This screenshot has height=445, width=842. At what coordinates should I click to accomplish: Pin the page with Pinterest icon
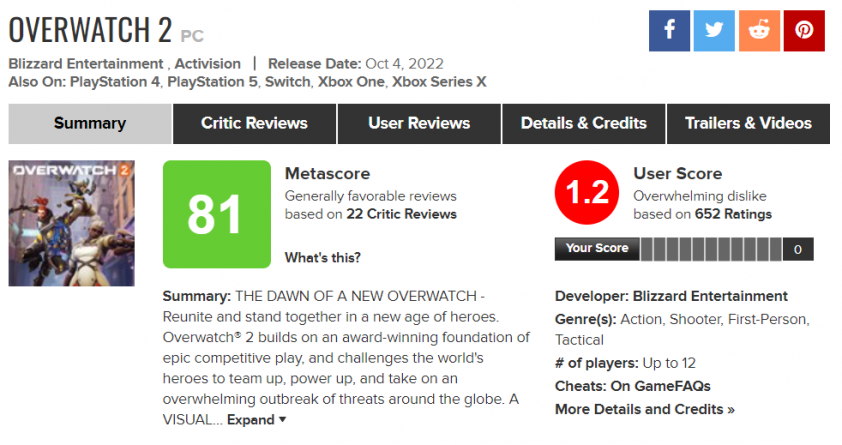click(x=804, y=31)
